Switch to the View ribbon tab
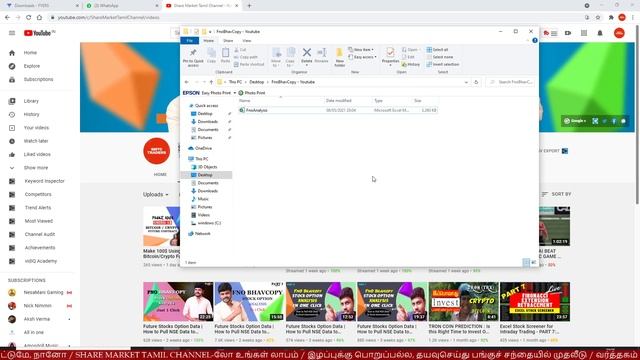 coord(247,41)
